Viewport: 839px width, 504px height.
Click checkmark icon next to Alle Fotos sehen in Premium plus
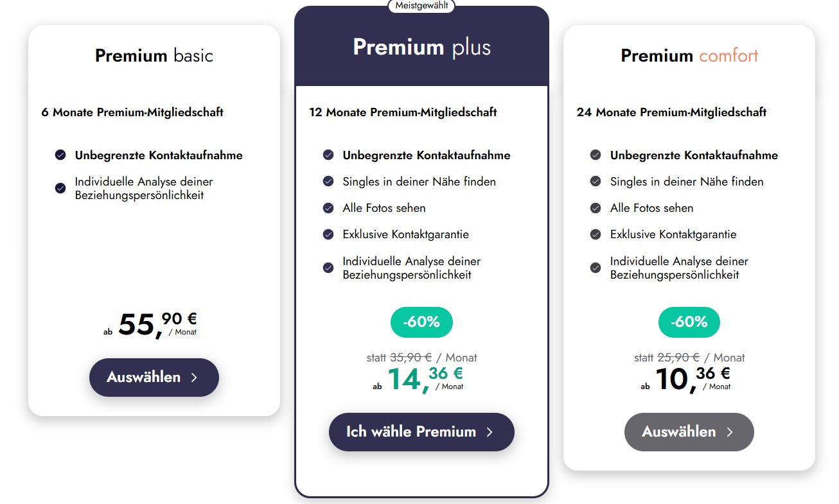[328, 208]
